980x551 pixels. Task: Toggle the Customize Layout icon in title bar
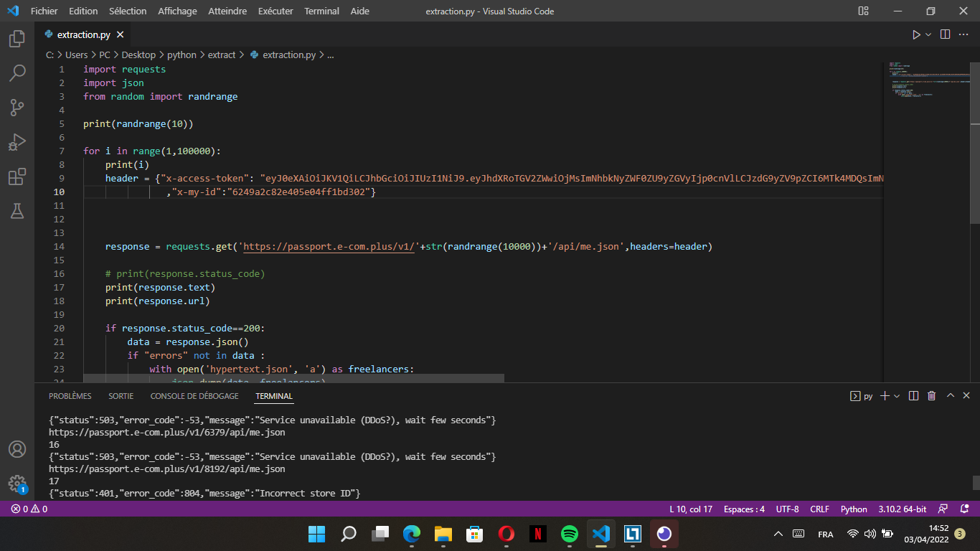coord(863,11)
